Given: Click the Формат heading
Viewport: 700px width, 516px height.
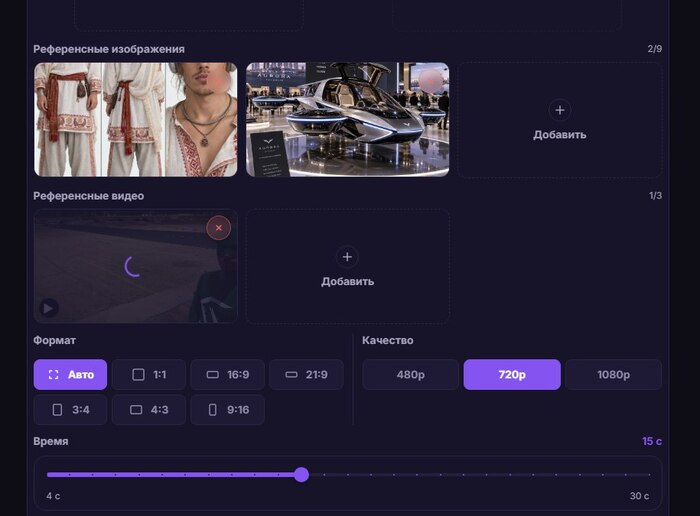Looking at the screenshot, I should click(54, 341).
